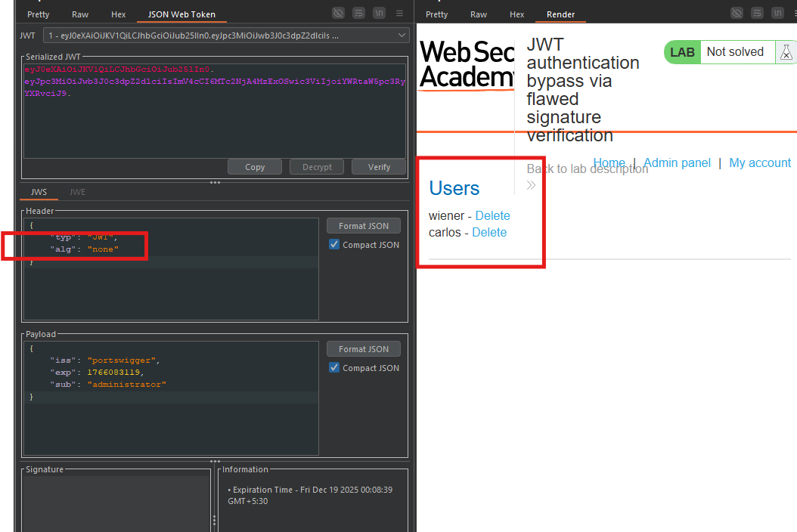The width and height of the screenshot is (797, 532).
Task: Click Format JSON button in Header section
Action: click(364, 226)
